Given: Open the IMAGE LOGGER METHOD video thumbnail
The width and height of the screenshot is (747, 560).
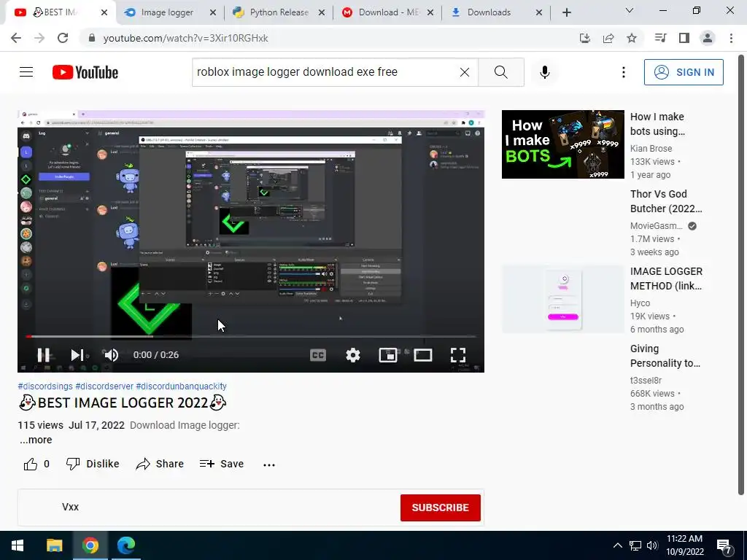Looking at the screenshot, I should (562, 299).
